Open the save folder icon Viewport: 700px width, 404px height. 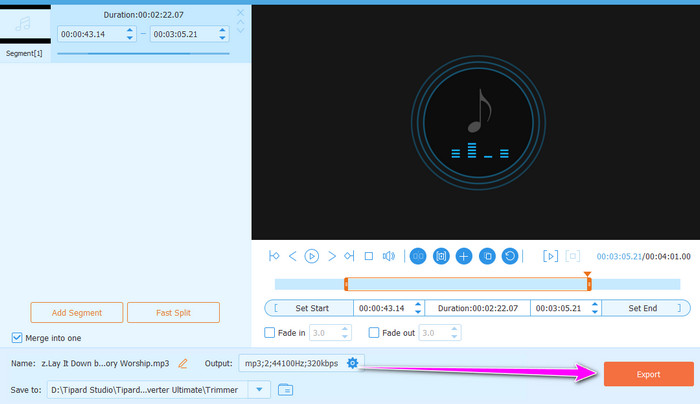click(x=285, y=389)
